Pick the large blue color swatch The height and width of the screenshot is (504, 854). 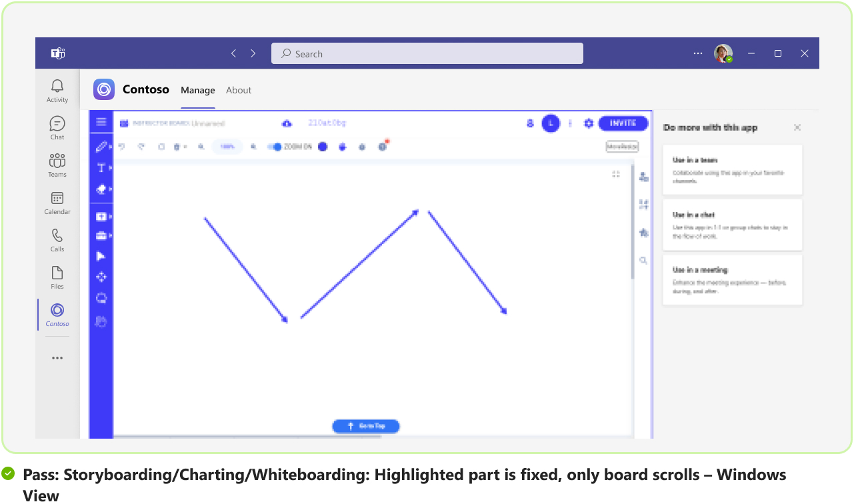tap(323, 147)
